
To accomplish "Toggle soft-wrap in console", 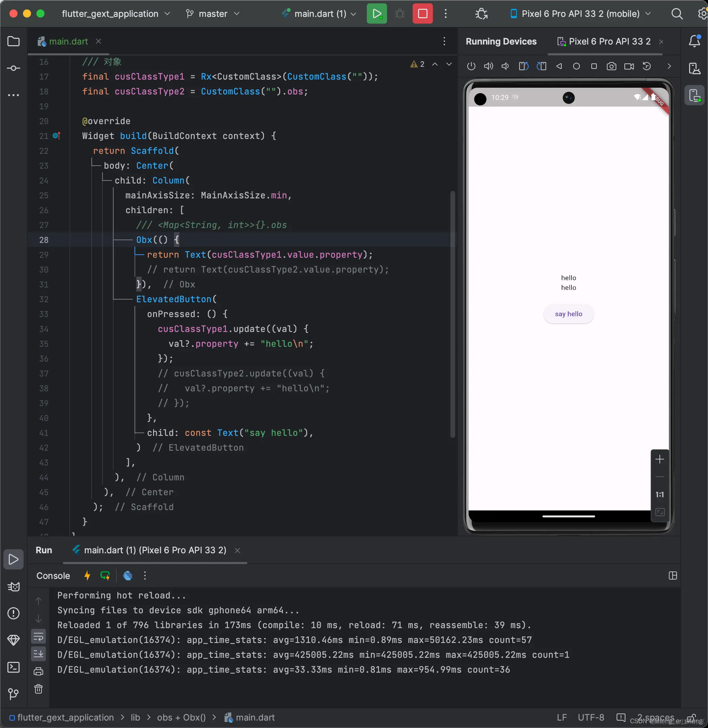I will tap(38, 637).
